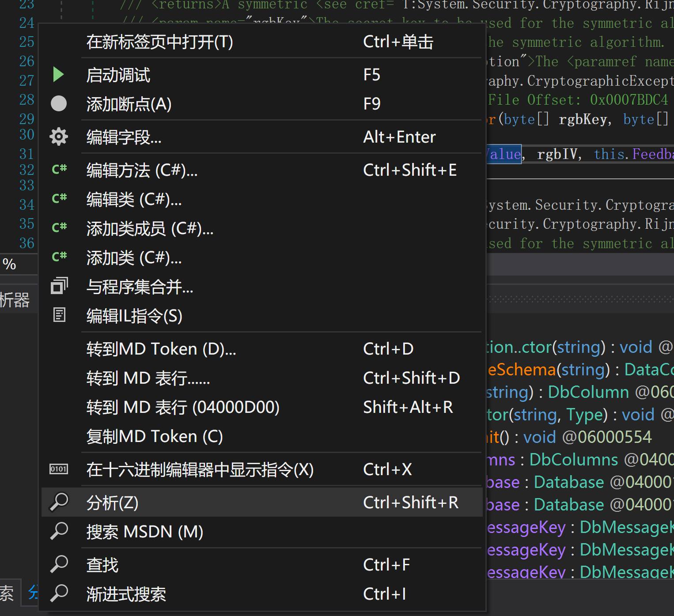Screen dimensions: 674x616
Task: Select 查找 menu entry
Action: [x=262, y=565]
